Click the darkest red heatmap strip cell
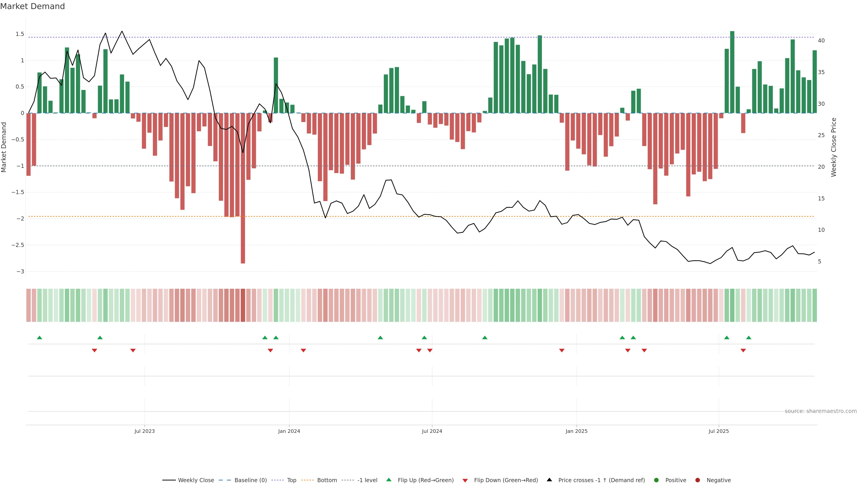This screenshot has height=488, width=868. [243, 305]
